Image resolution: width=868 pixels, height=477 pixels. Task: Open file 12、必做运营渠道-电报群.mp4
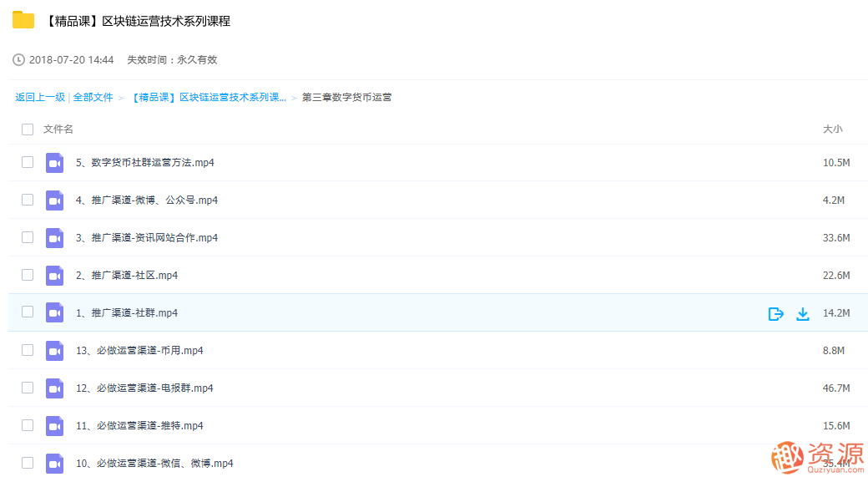144,388
